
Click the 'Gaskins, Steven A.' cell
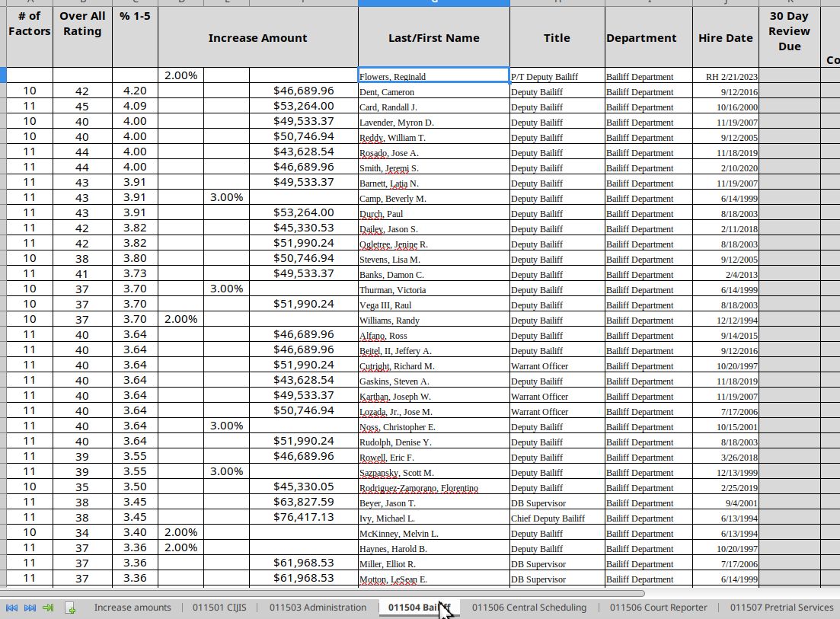[433, 381]
